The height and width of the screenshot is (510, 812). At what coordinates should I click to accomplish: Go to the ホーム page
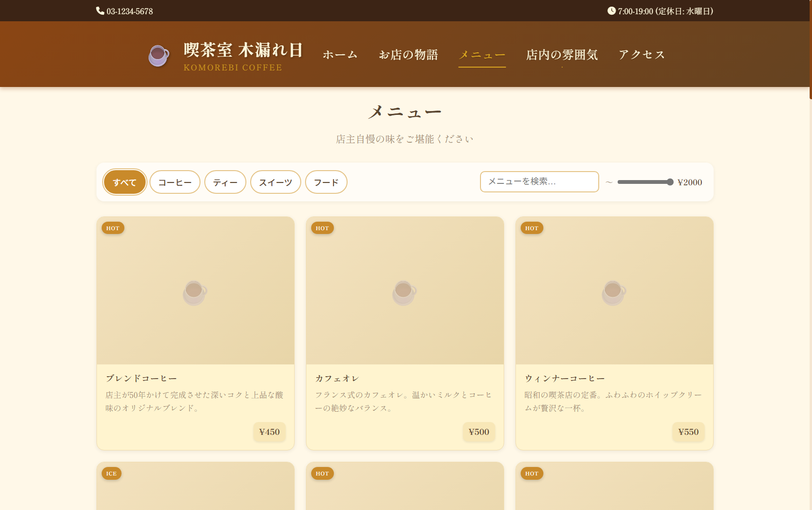click(340, 55)
